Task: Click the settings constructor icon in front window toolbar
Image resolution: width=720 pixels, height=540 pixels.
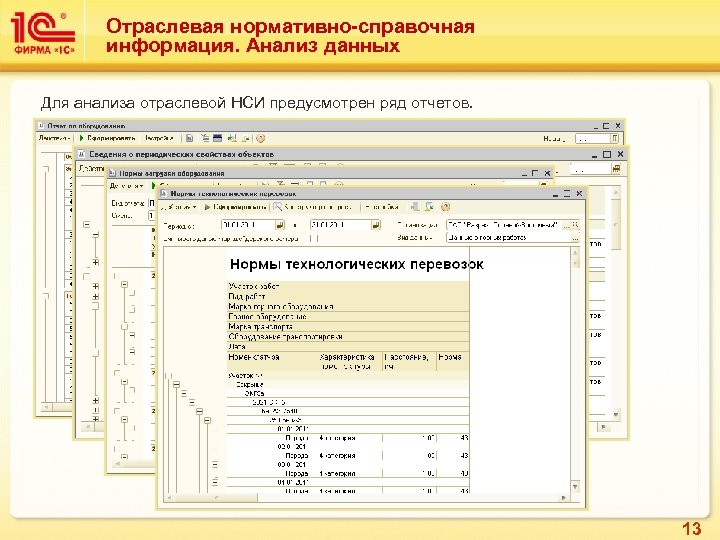Action: [x=277, y=207]
